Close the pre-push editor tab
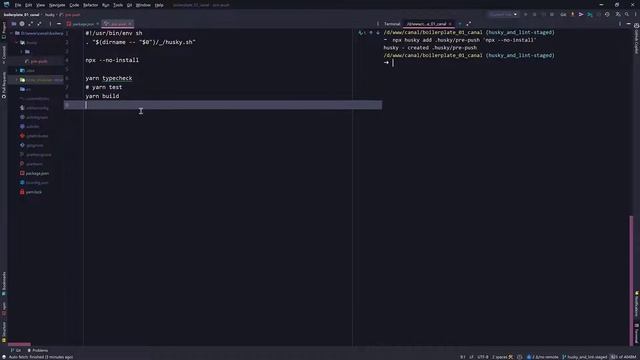 (130, 24)
